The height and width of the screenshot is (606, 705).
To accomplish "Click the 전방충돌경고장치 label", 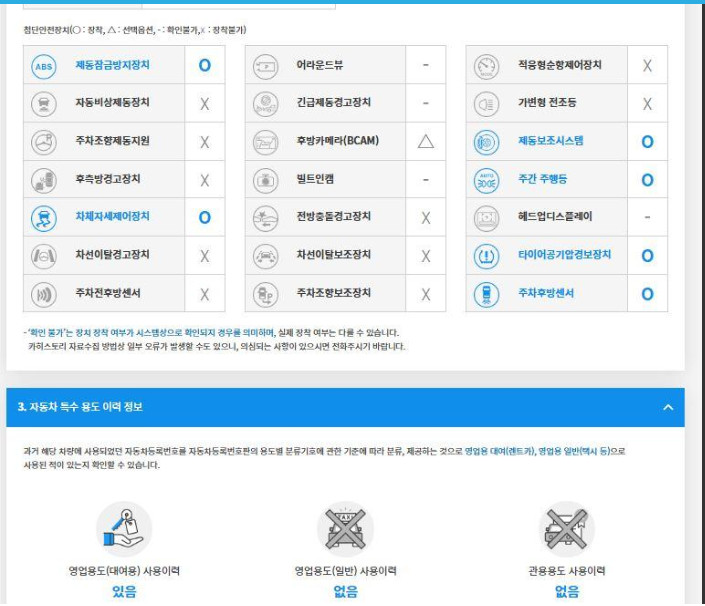I will click(x=333, y=216).
